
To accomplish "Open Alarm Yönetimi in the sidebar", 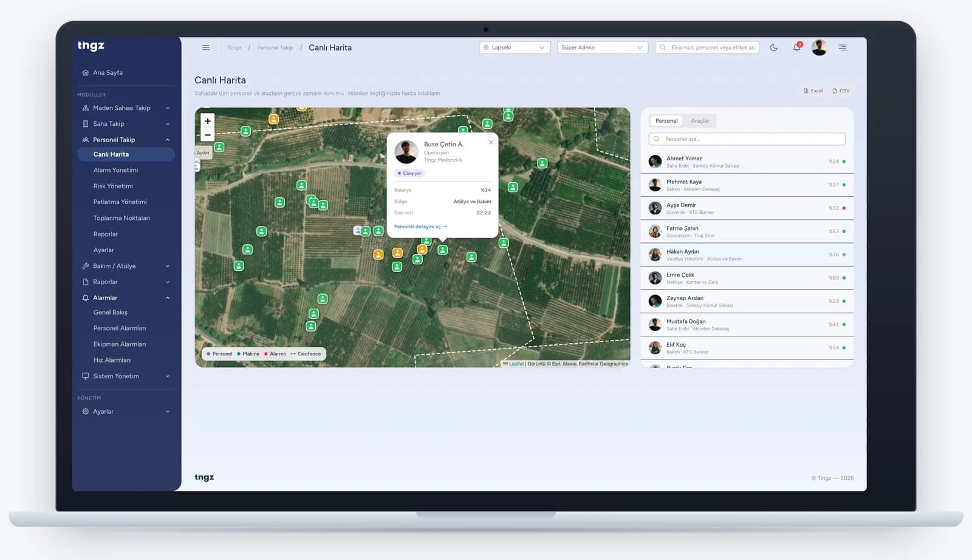I will pos(115,170).
